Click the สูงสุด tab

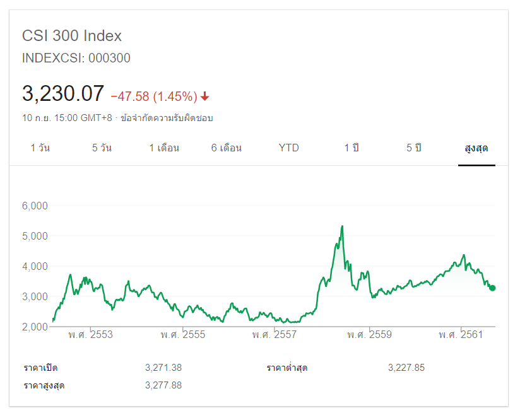click(x=476, y=148)
